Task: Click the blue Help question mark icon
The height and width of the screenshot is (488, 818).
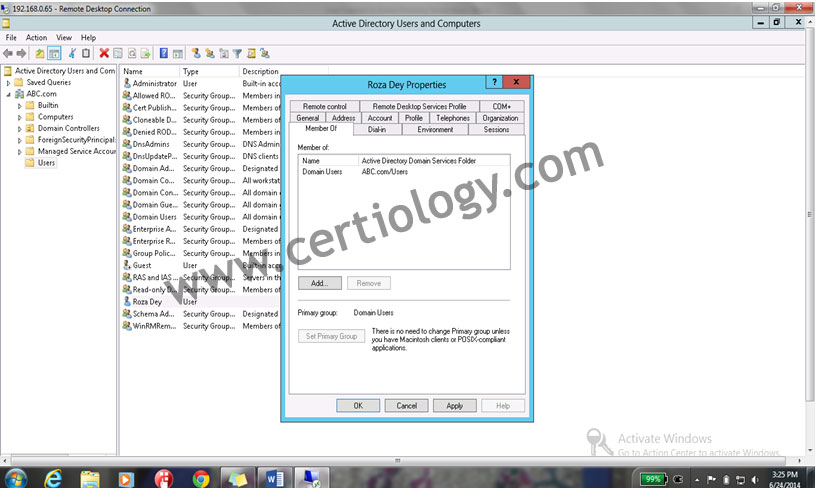Action: [164, 53]
